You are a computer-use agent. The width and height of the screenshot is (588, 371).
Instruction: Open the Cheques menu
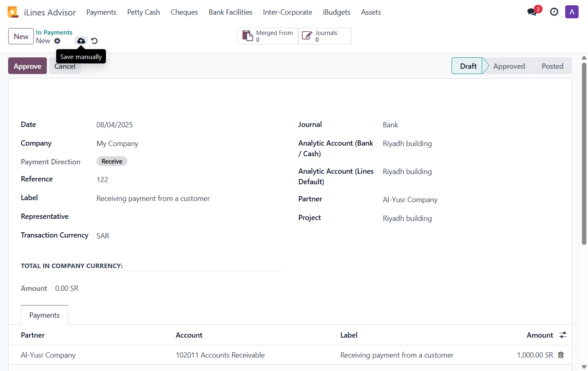[x=184, y=12]
